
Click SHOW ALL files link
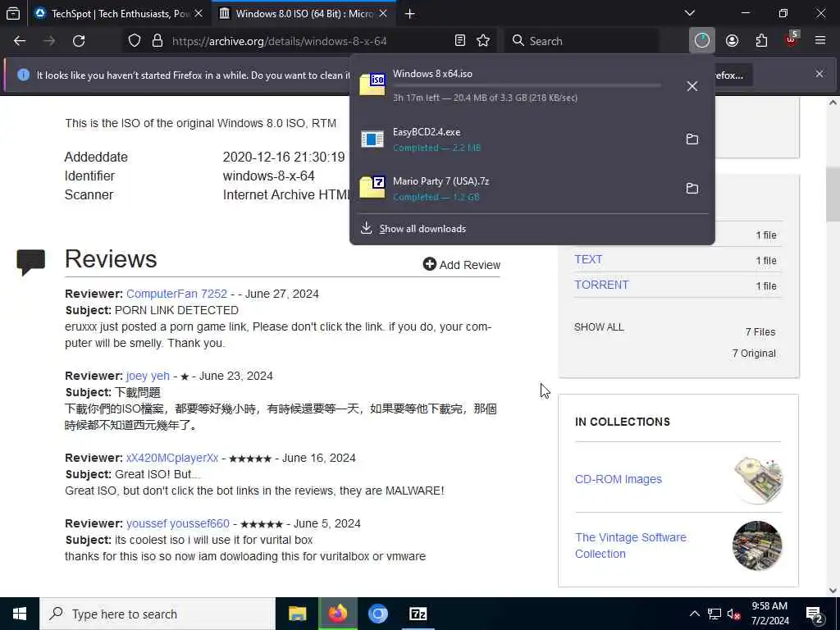(x=599, y=326)
